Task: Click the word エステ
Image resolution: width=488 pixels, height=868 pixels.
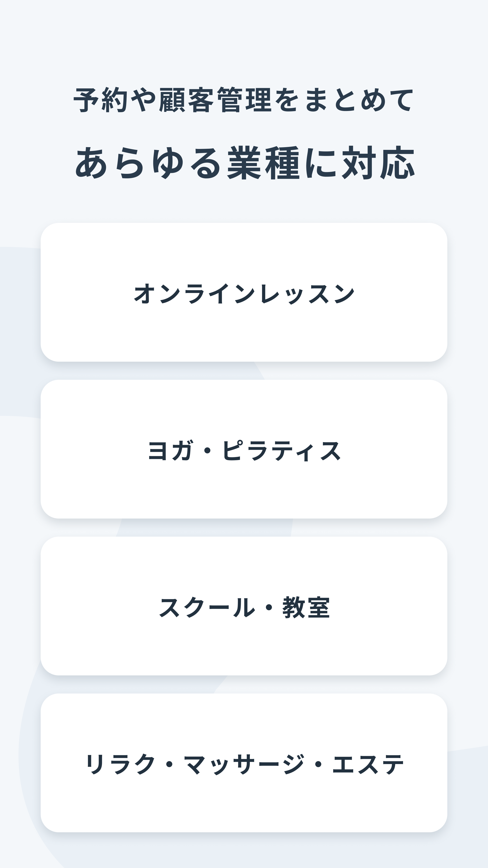Action: tap(368, 764)
